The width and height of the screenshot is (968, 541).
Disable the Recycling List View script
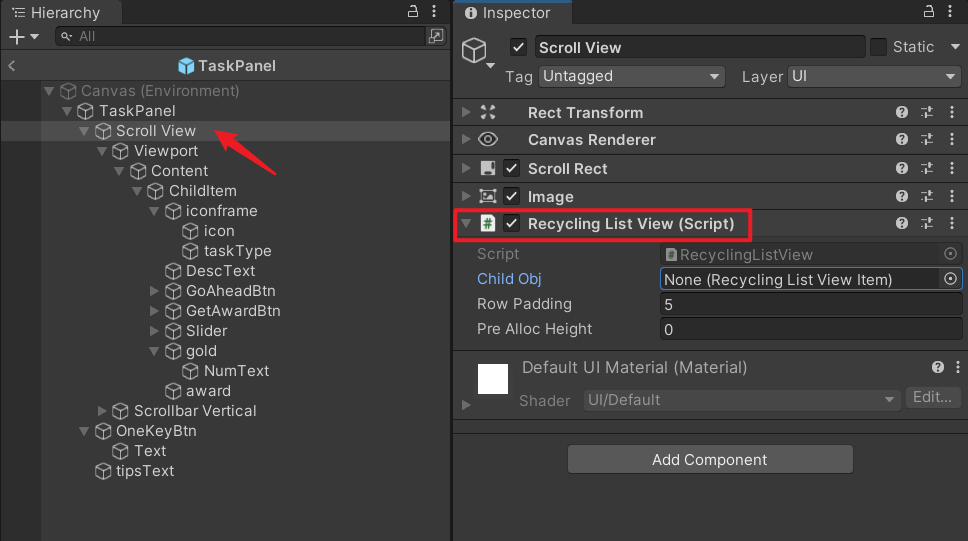pos(511,223)
